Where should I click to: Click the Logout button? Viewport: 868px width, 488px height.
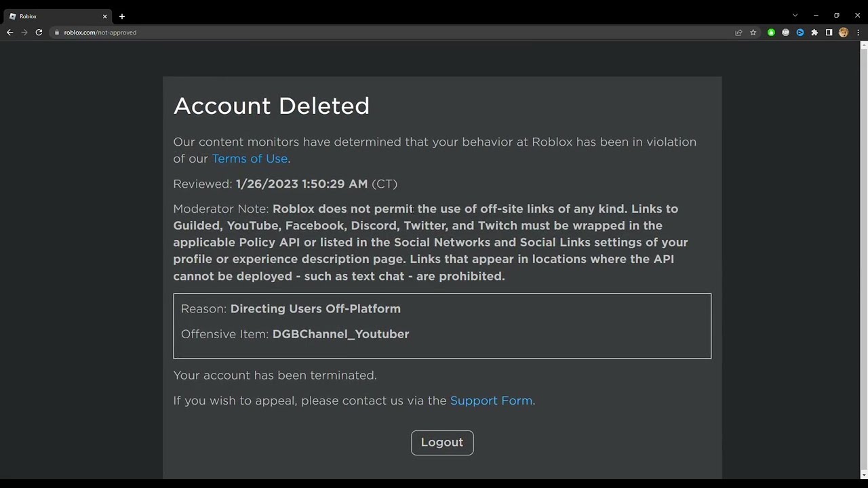(442, 443)
